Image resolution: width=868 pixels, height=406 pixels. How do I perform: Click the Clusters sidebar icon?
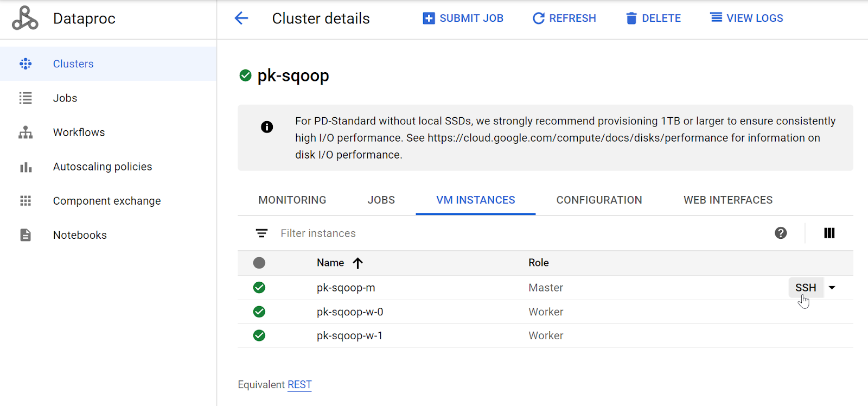click(x=25, y=64)
